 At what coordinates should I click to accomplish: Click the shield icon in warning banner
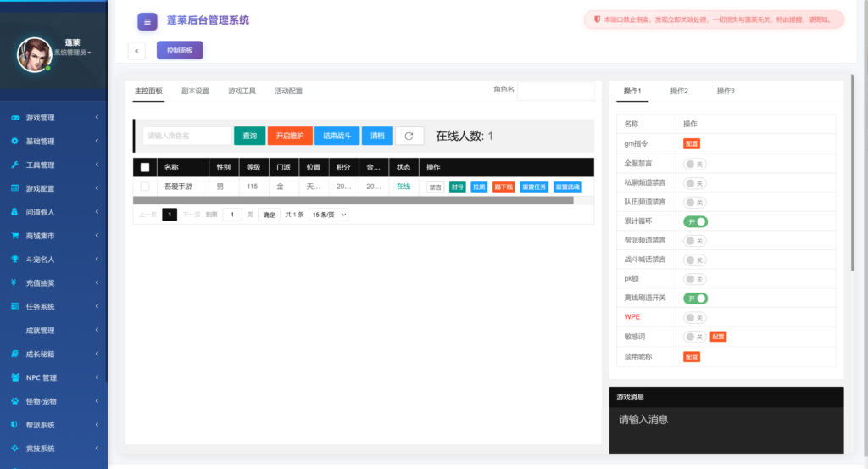click(598, 20)
